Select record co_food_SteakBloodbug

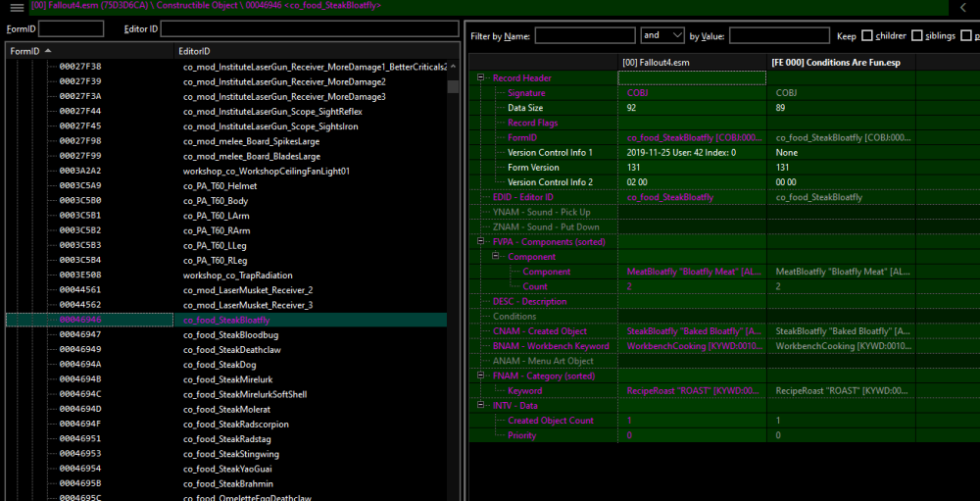tap(230, 334)
